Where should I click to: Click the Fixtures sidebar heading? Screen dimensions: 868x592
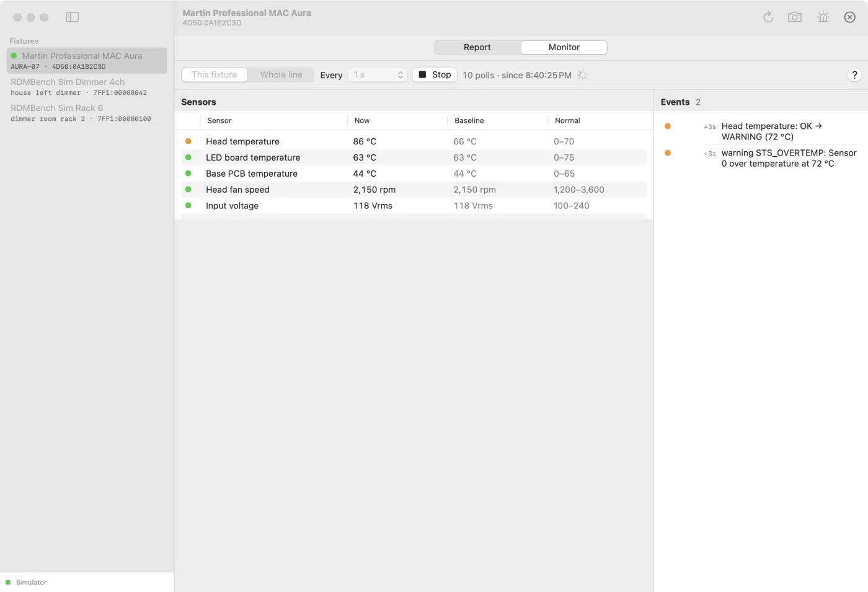(x=24, y=42)
